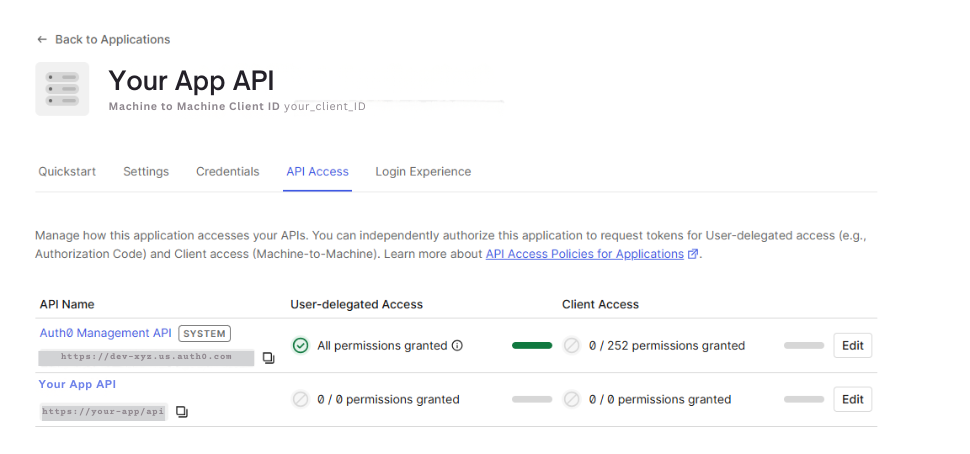Copy the https://your-app/api identifier
This screenshot has width=970, height=454.
[181, 411]
